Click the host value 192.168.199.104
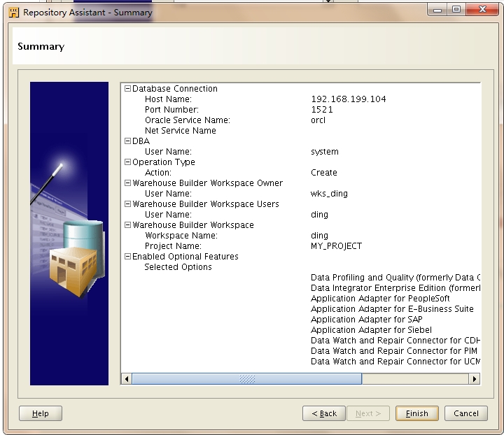Viewport: 504px width, 435px height. (x=349, y=99)
